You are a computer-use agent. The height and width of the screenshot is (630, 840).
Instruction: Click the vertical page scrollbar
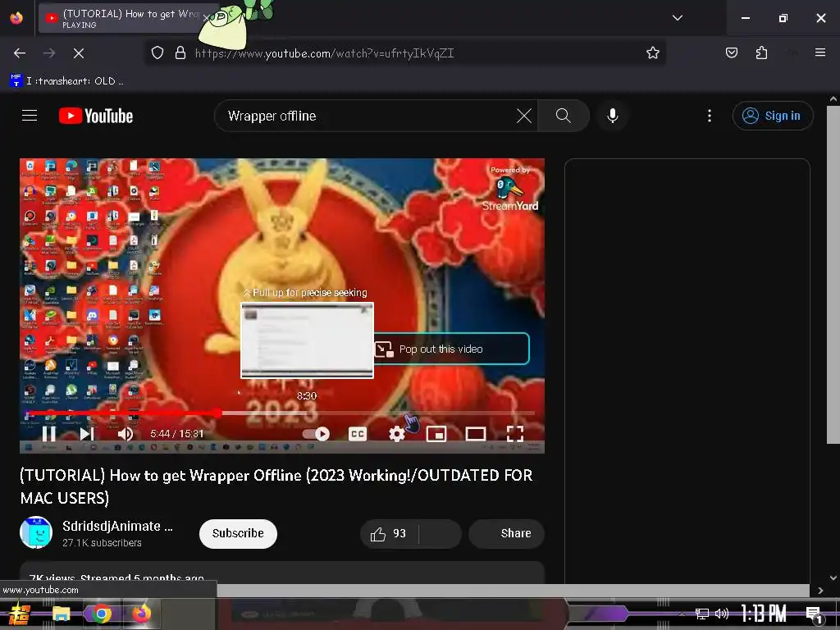(833, 274)
